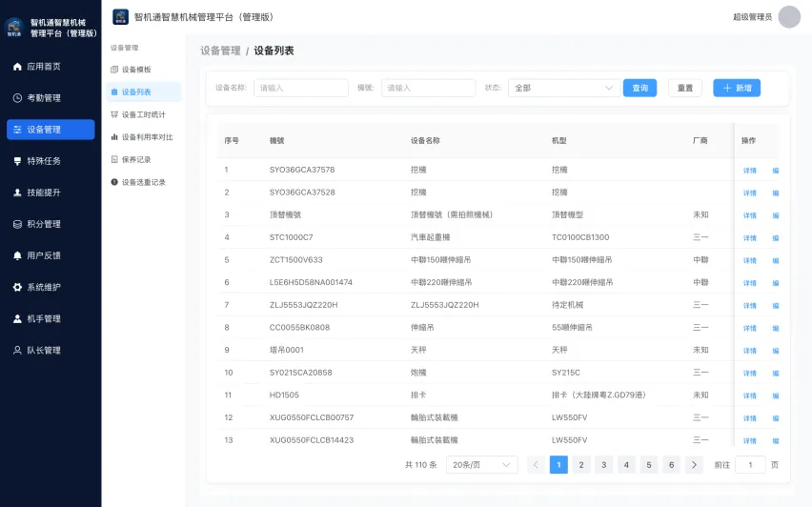Click the icon beside 保养记录

pyautogui.click(x=114, y=159)
